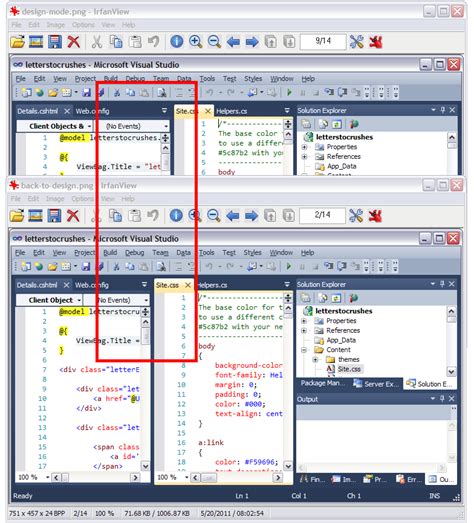Click Slideshow icon in design-mode.png IrfanView toolbar

[x=36, y=42]
